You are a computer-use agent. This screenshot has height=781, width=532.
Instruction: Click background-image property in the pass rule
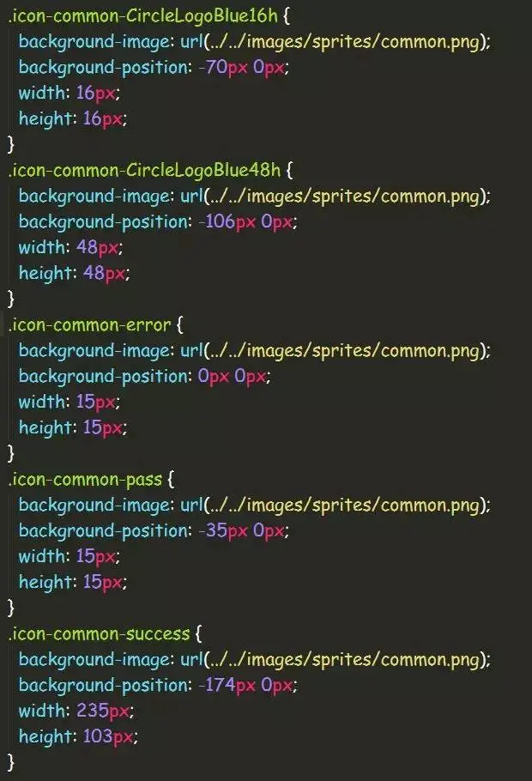click(x=94, y=505)
